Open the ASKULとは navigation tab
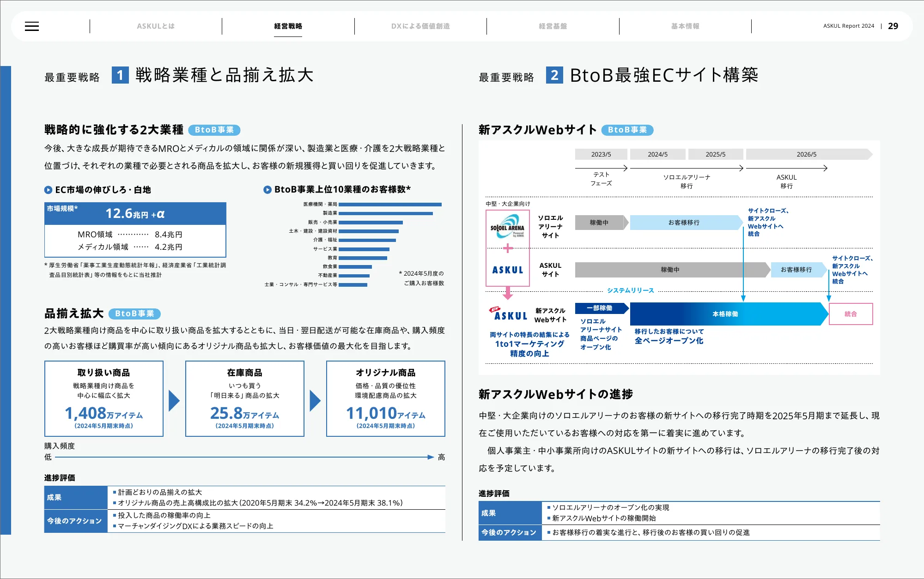 tap(156, 26)
